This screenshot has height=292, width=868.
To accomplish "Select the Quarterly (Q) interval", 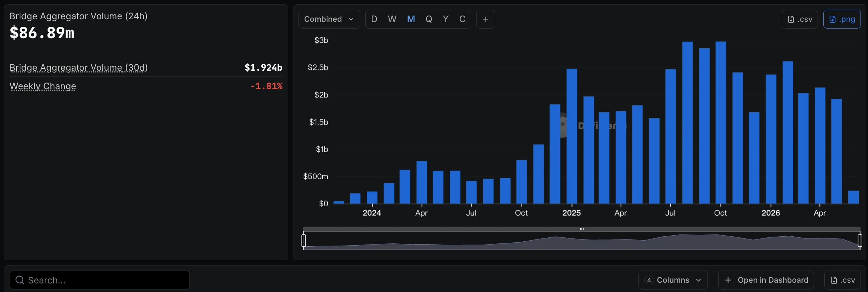I will pos(429,19).
